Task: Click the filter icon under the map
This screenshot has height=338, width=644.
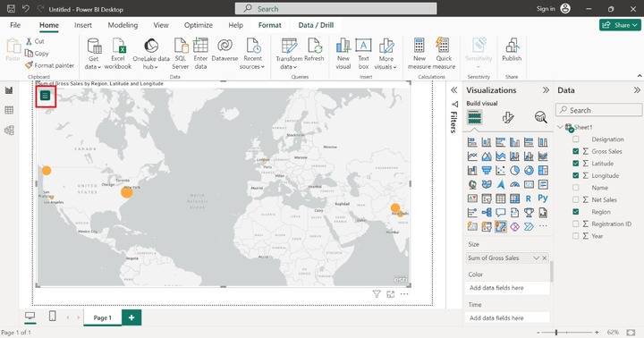Action: 377,294
